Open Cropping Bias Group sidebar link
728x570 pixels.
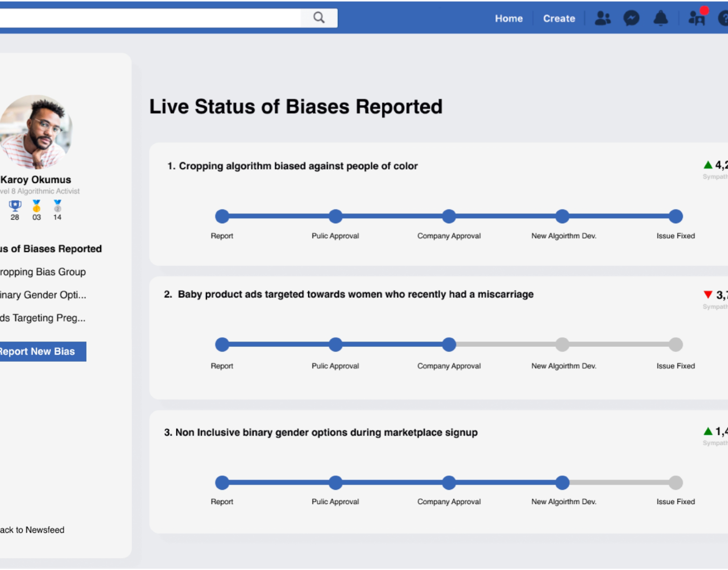pyautogui.click(x=42, y=272)
